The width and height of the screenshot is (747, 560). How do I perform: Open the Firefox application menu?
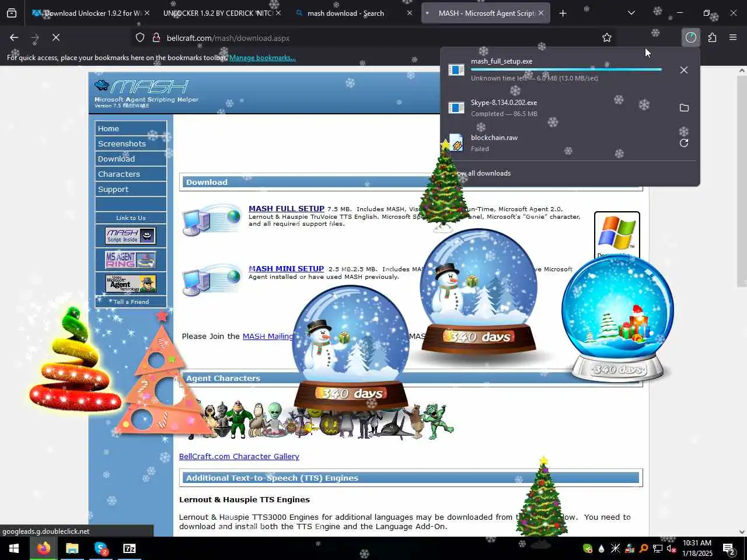click(x=733, y=37)
